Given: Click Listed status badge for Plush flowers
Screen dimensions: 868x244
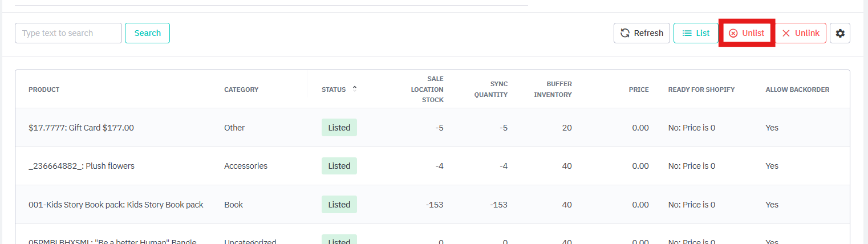Looking at the screenshot, I should coord(339,166).
